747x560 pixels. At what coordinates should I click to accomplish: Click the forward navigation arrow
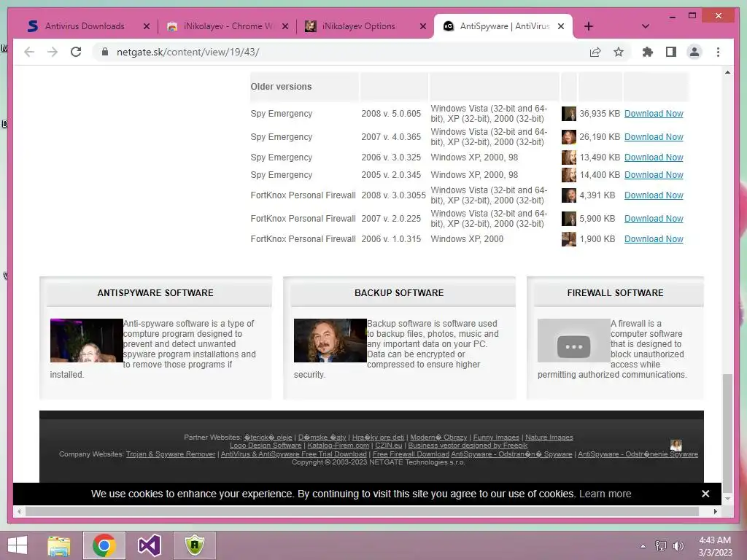[x=53, y=52]
